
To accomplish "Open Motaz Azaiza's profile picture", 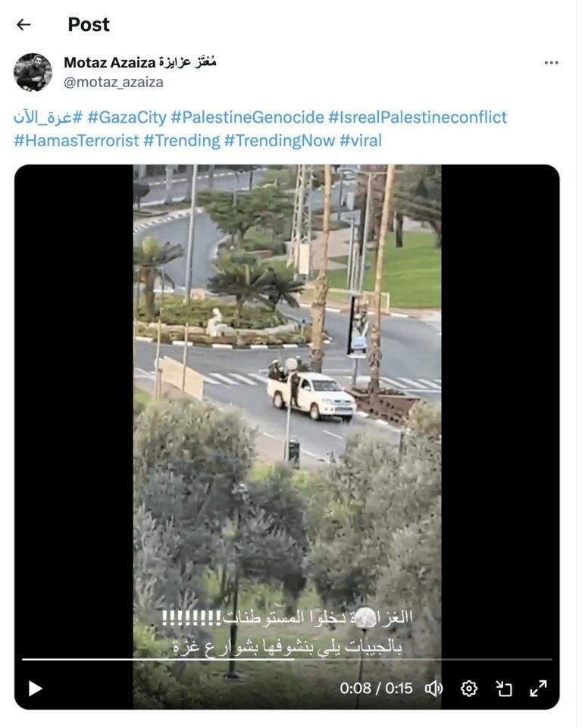I will click(33, 72).
